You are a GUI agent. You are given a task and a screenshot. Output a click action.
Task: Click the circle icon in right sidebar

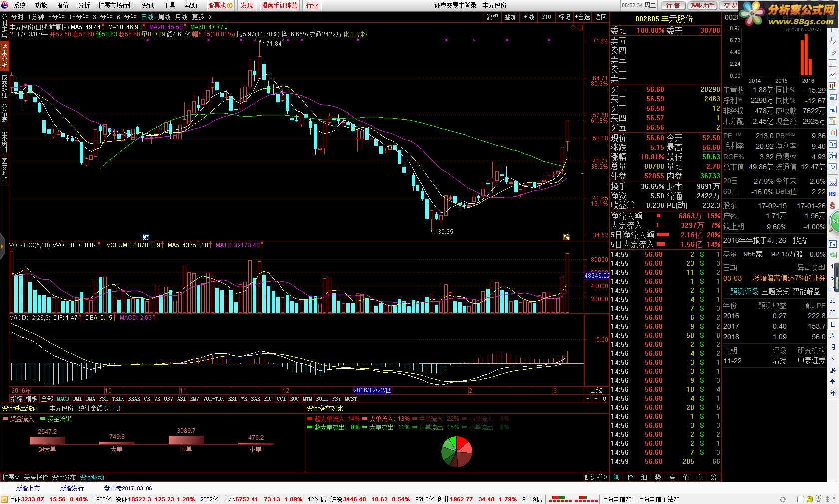[832, 166]
